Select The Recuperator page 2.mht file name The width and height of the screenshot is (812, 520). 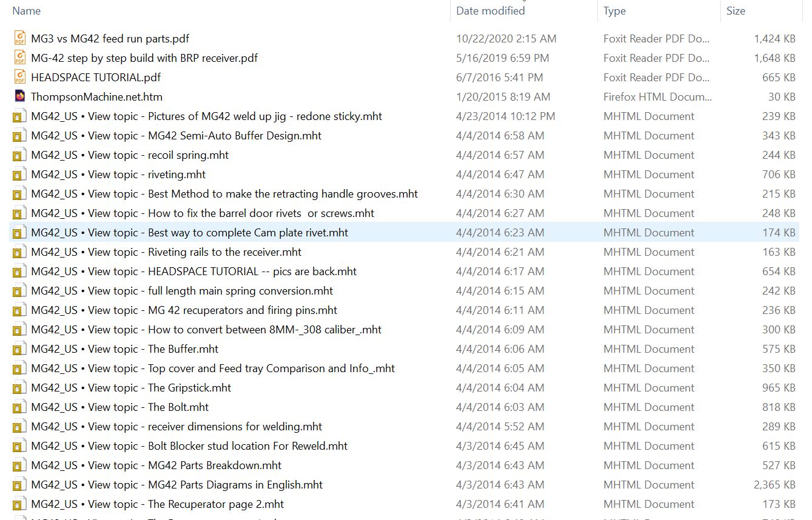coord(158,504)
